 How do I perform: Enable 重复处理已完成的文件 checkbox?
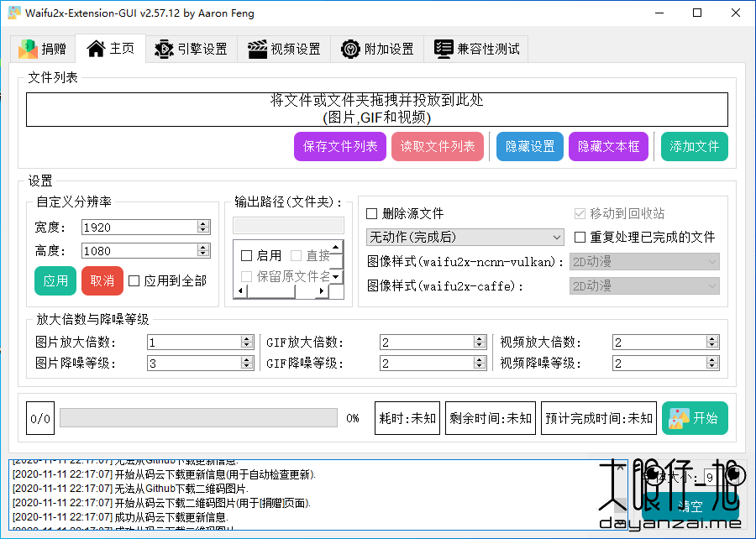[644, 237]
